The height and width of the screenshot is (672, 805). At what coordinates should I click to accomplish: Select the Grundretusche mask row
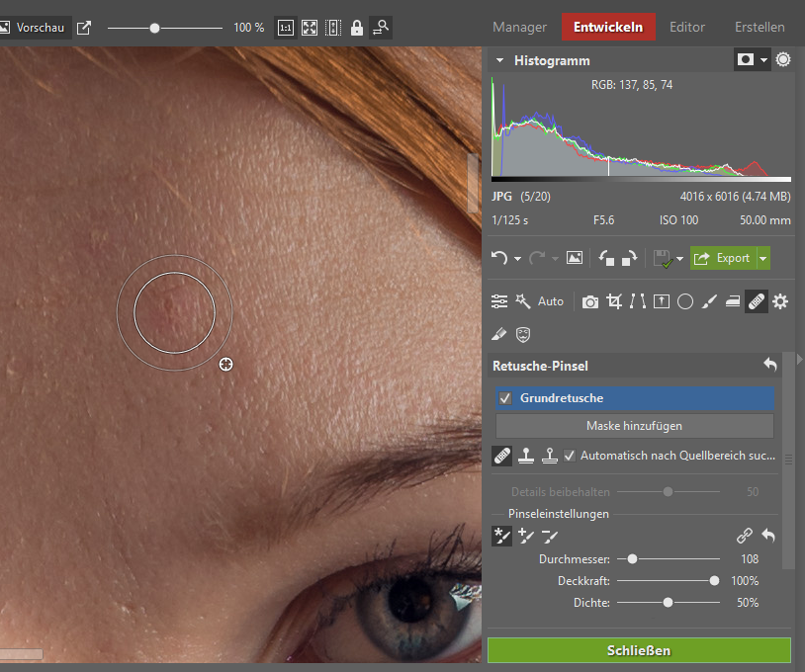(x=635, y=398)
